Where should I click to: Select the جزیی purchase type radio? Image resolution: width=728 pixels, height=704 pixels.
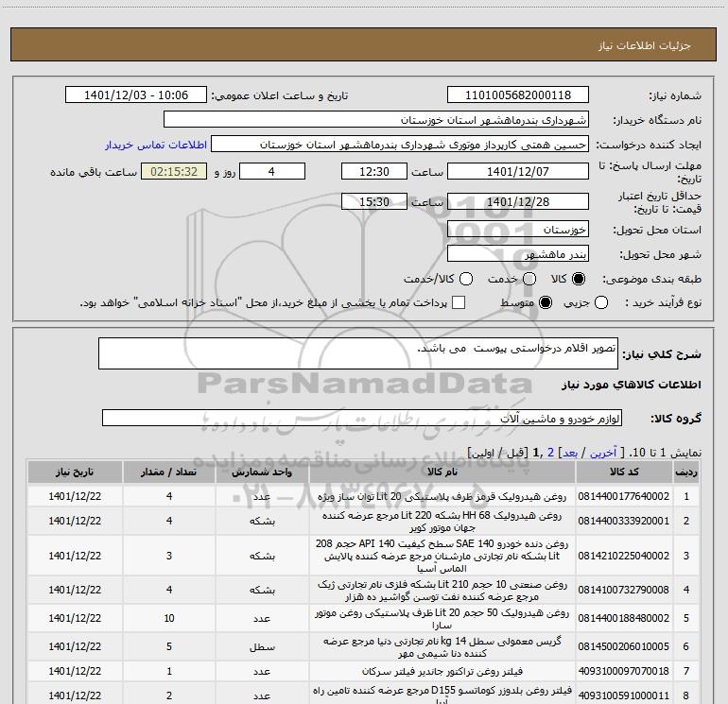[601, 302]
